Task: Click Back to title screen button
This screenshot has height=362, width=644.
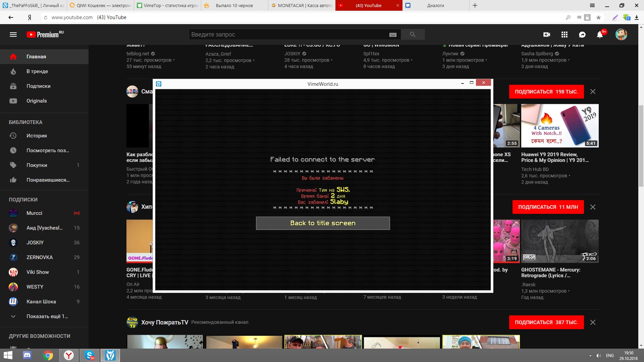Action: click(322, 223)
